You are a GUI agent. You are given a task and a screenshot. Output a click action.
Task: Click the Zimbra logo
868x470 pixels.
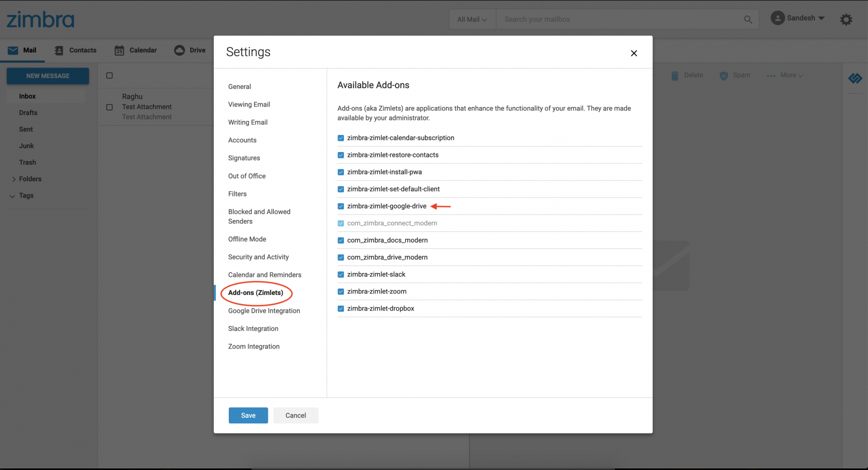coord(40,20)
